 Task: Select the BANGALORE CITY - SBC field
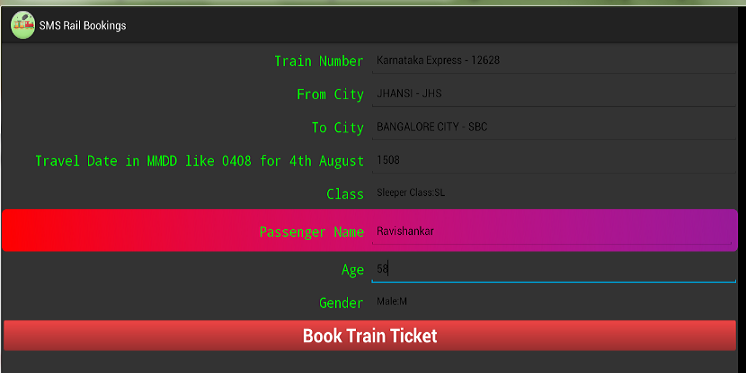[x=553, y=127]
